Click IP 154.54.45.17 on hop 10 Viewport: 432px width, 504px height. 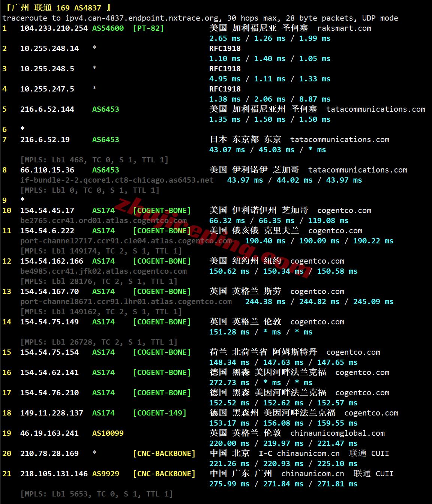47,210
